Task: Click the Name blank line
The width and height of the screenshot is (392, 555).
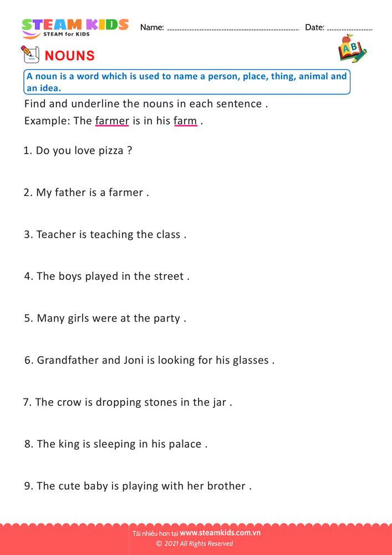Action: click(233, 28)
